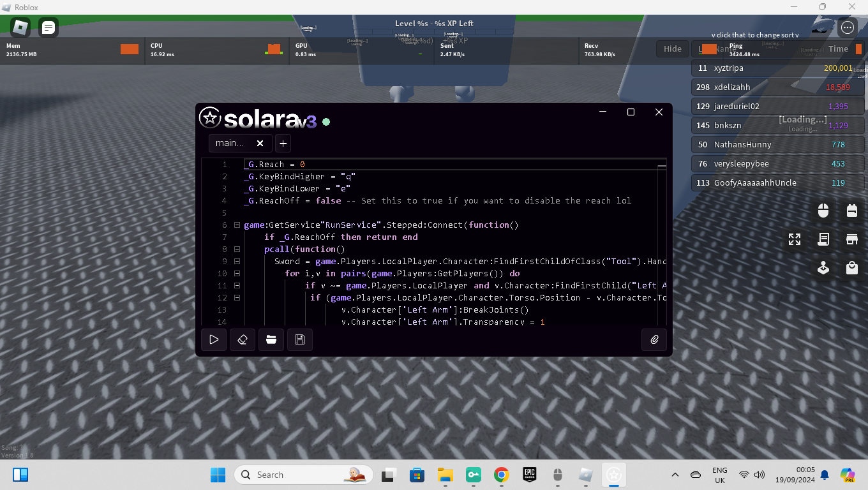The width and height of the screenshot is (868, 490).
Task: Open the Widgets panel on the taskbar
Action: tap(20, 475)
